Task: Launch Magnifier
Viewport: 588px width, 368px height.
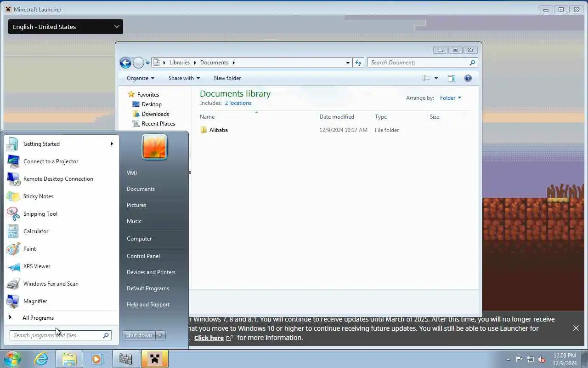Action: 61,301
